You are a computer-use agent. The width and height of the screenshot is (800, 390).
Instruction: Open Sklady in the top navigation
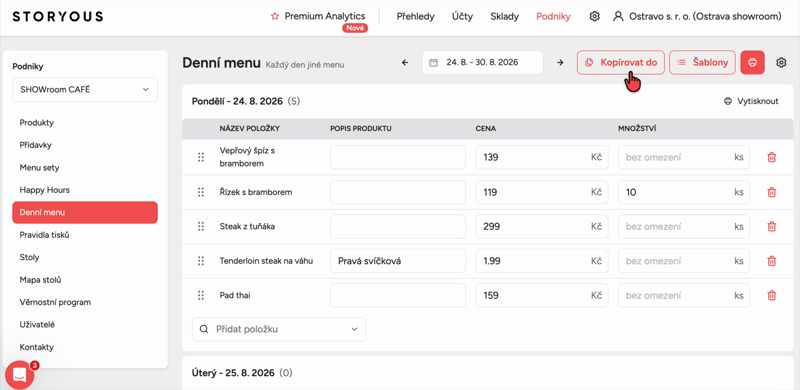tap(504, 16)
